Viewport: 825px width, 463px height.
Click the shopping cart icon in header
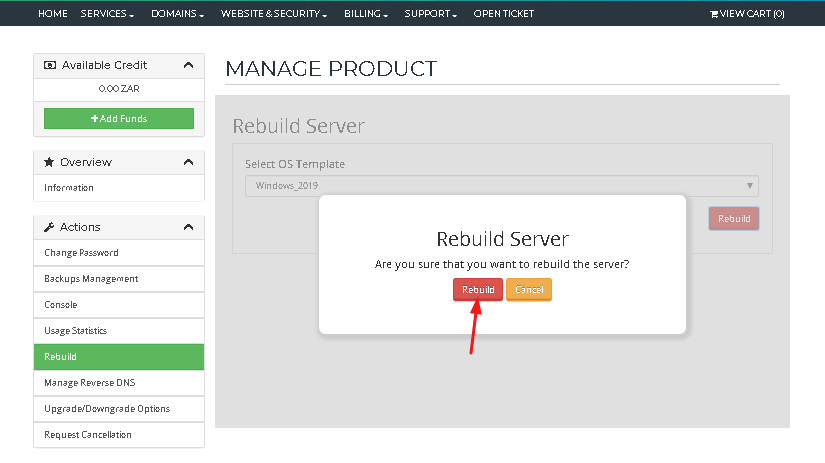(713, 14)
